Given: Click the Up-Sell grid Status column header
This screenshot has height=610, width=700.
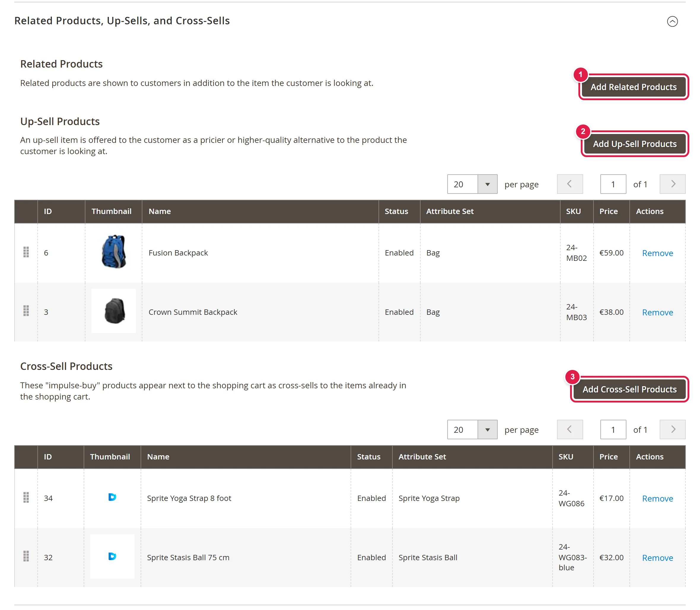Looking at the screenshot, I should [x=399, y=211].
